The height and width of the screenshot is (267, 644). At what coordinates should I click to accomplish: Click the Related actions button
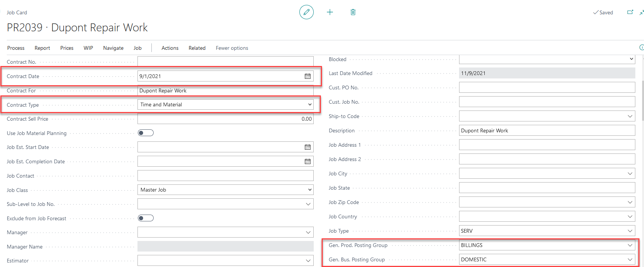tap(197, 48)
